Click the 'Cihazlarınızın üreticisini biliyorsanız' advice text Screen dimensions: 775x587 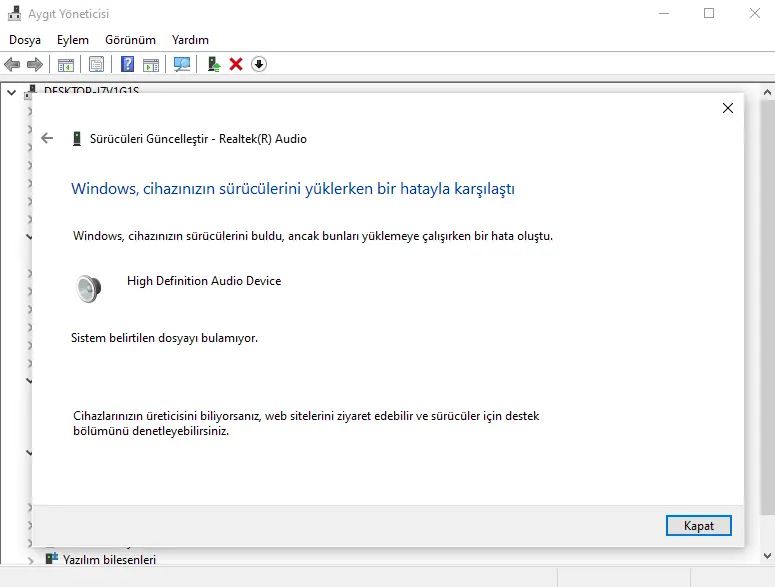coord(306,423)
